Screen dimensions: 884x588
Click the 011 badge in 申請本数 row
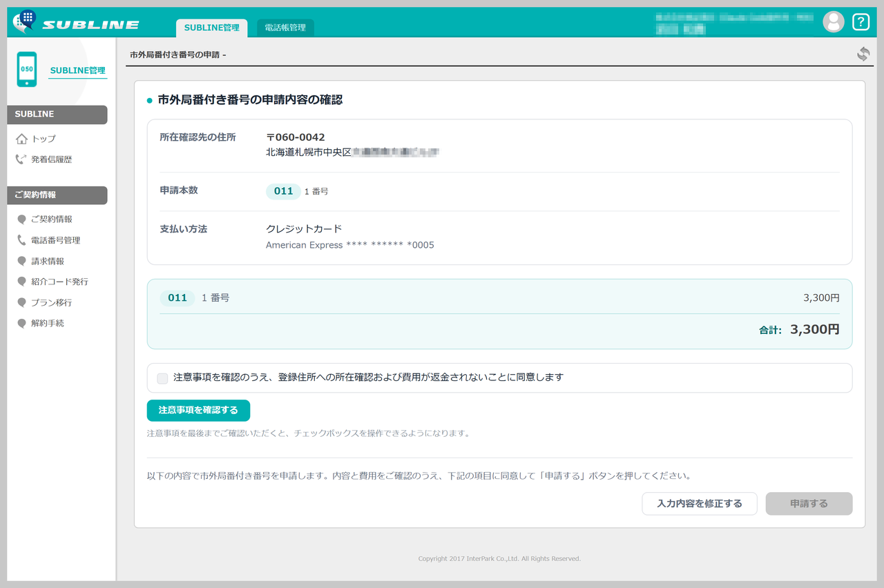[x=283, y=191]
